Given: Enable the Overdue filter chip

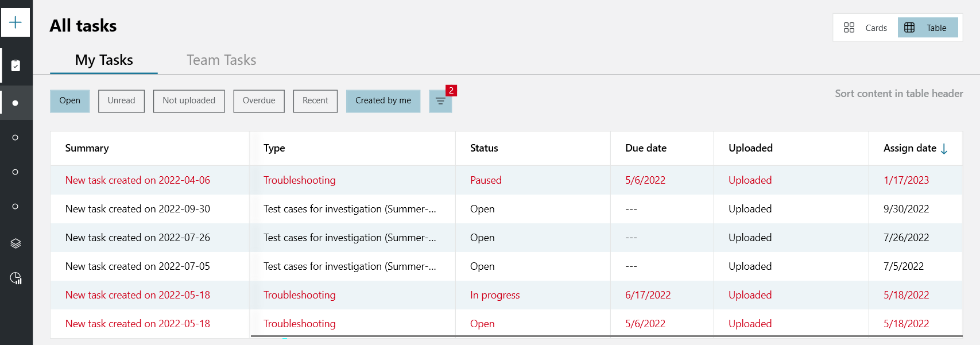Looking at the screenshot, I should pyautogui.click(x=259, y=101).
